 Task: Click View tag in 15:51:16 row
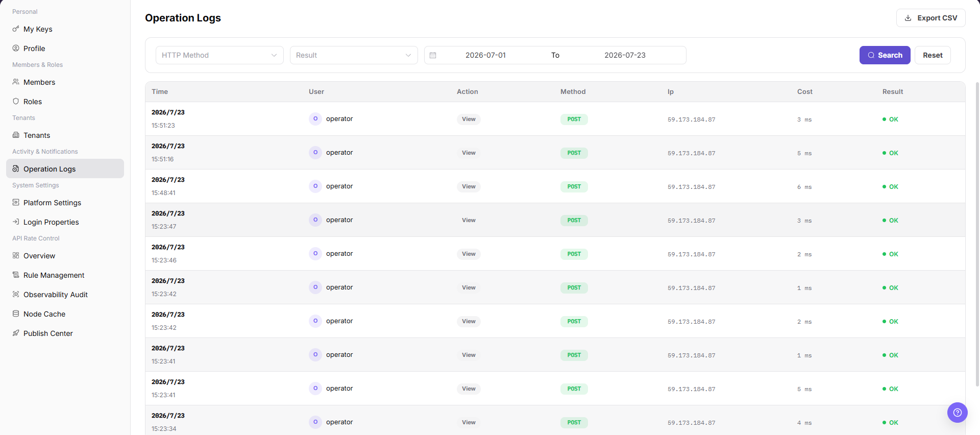(469, 153)
